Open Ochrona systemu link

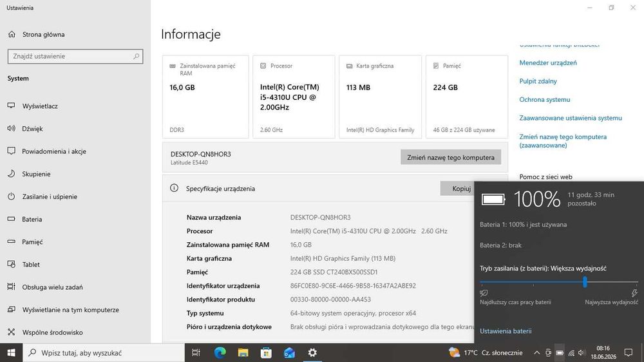tap(545, 100)
